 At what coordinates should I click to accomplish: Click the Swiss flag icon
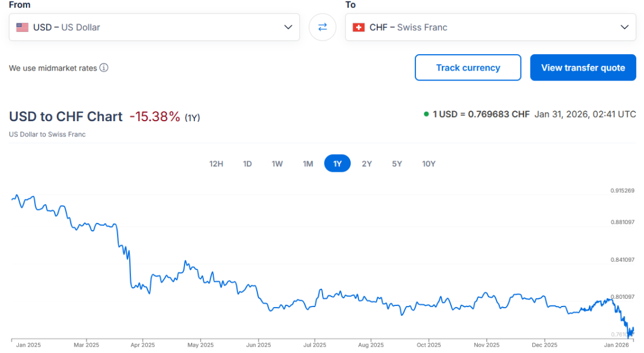click(x=358, y=27)
